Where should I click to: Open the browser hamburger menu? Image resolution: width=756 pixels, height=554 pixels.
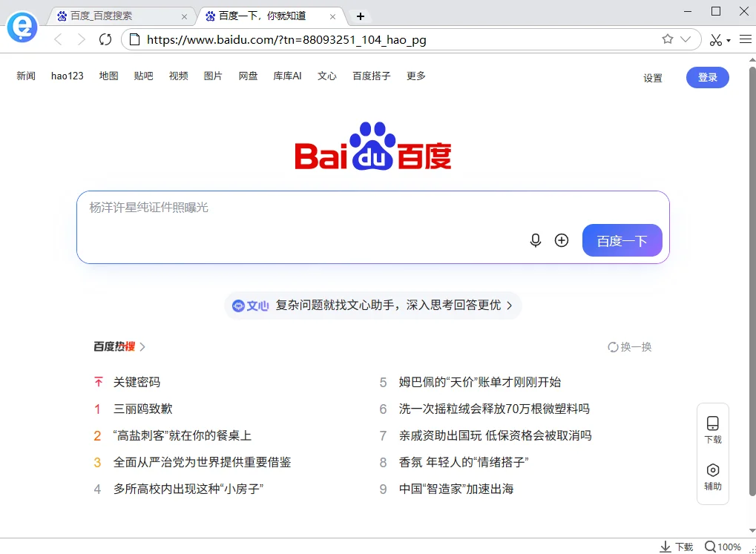746,39
